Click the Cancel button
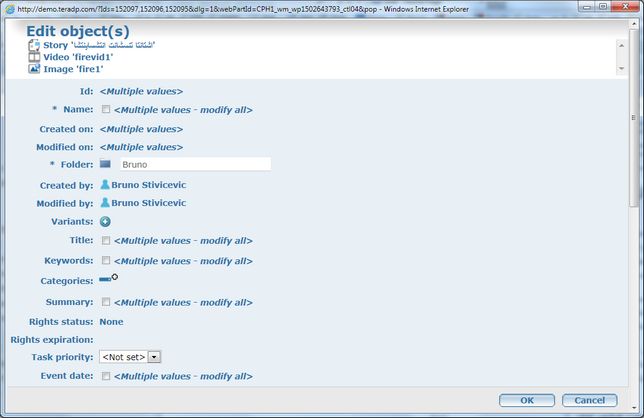 (x=590, y=400)
